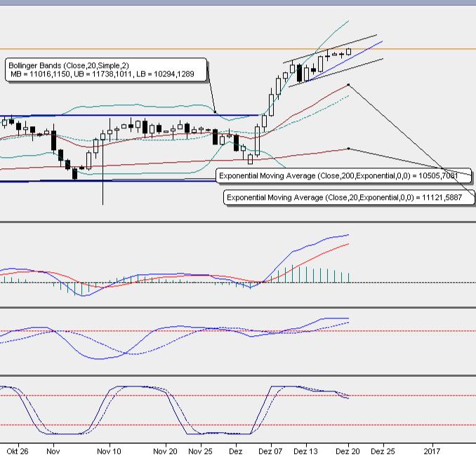The image size is (476, 463).
Task: Click the EMA 20 line endpoint dot
Action: tap(349, 86)
